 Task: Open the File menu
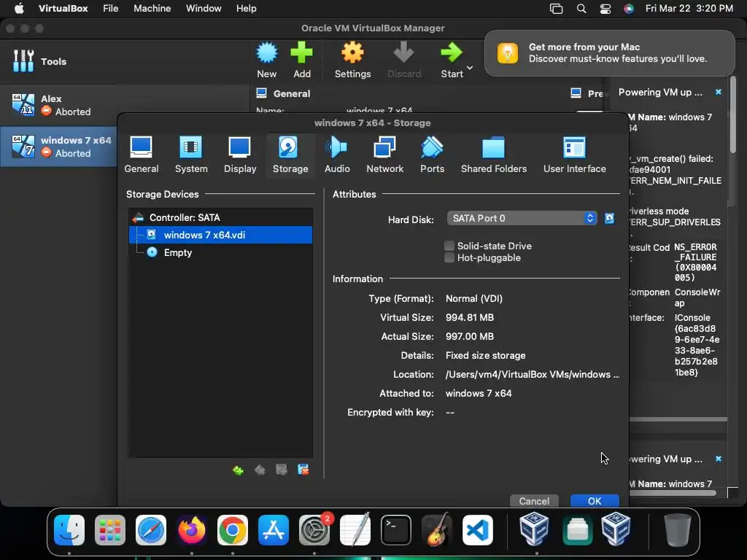point(111,9)
